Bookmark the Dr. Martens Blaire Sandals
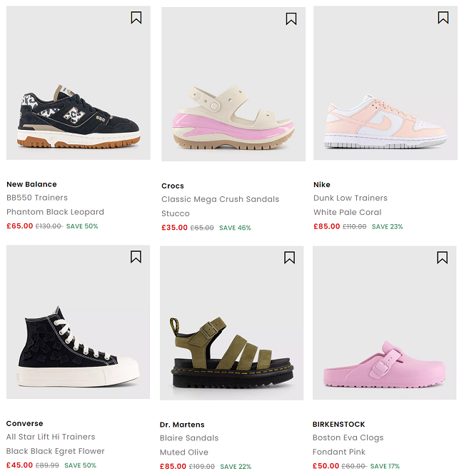Screen dimensions: 464x476 [x=289, y=258]
